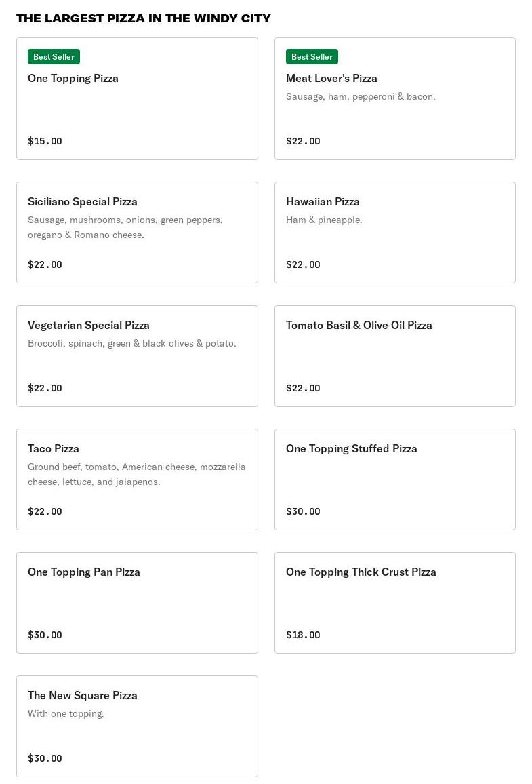Click the Siciliano Special Pizza ingredients text

tap(125, 227)
